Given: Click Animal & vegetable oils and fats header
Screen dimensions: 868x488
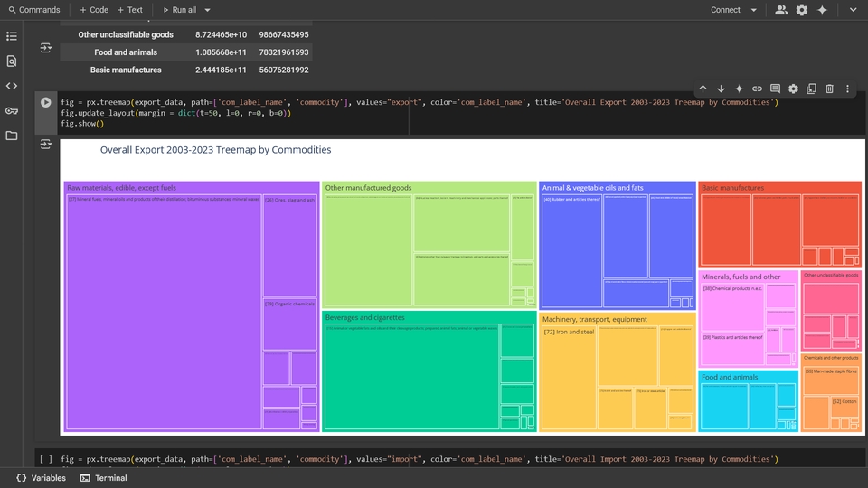Looking at the screenshot, I should click(x=592, y=188).
